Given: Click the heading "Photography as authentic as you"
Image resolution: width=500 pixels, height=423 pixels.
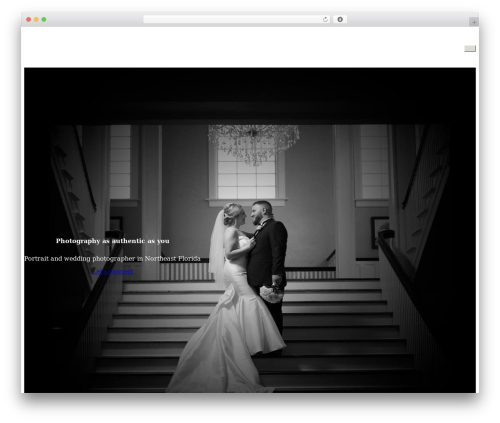Looking at the screenshot, I should pos(113,241).
